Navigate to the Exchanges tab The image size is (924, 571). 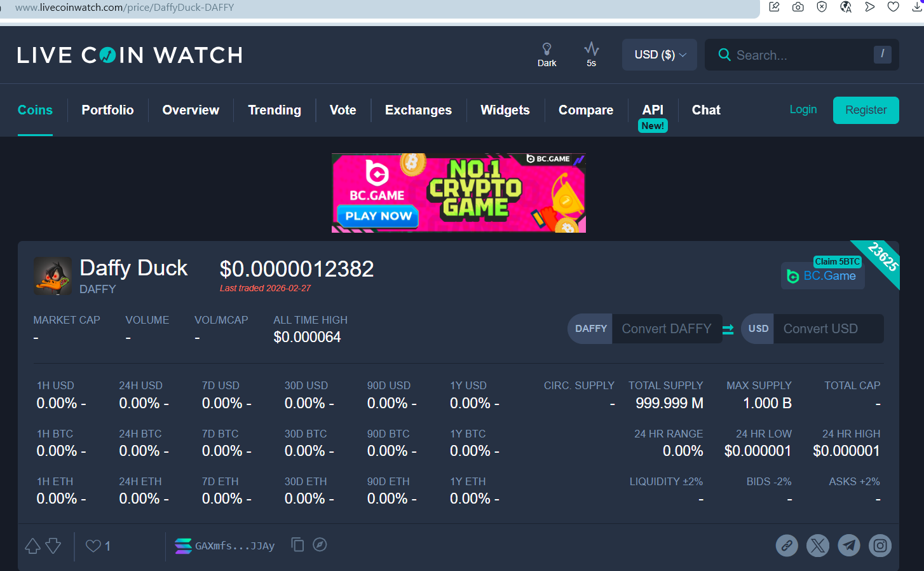point(418,110)
